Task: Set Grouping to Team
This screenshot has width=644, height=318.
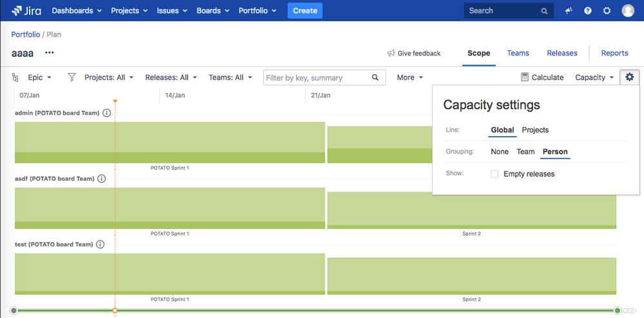Action: coord(525,152)
